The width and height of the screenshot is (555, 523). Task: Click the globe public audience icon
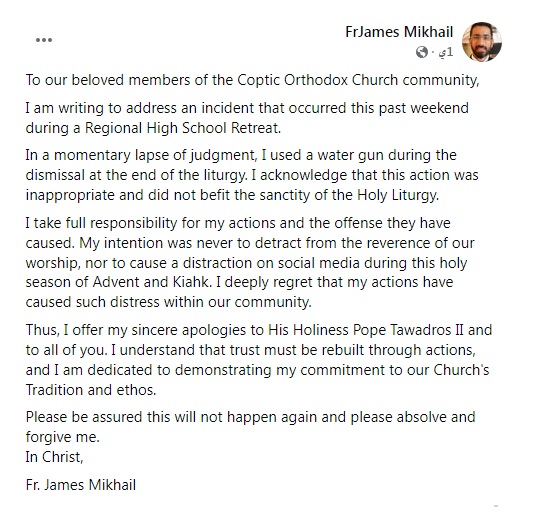tap(422, 52)
